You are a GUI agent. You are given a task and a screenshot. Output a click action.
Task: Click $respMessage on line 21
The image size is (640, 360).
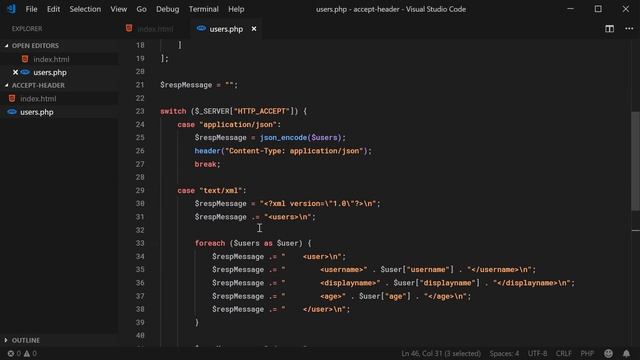coord(186,85)
